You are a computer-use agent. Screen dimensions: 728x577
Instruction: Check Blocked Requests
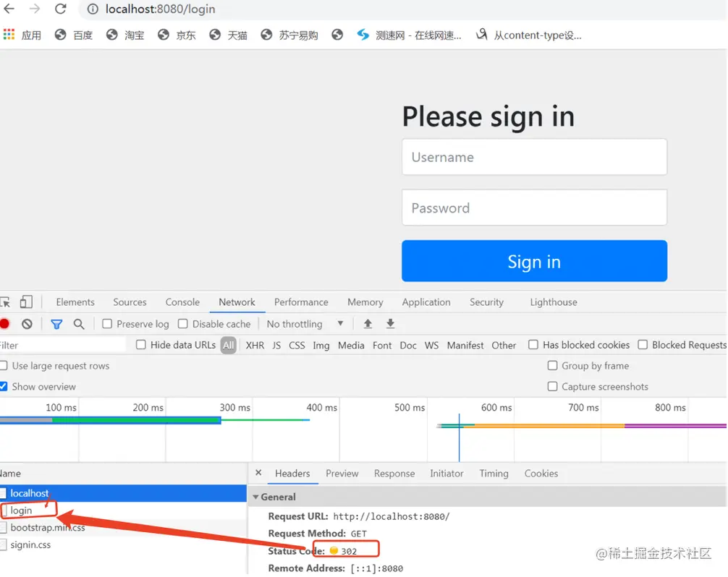click(643, 345)
